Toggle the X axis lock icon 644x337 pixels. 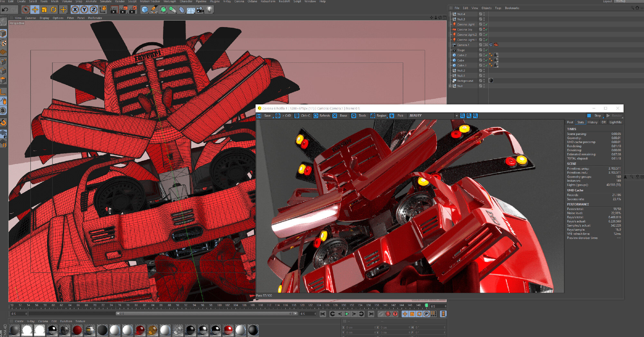75,10
